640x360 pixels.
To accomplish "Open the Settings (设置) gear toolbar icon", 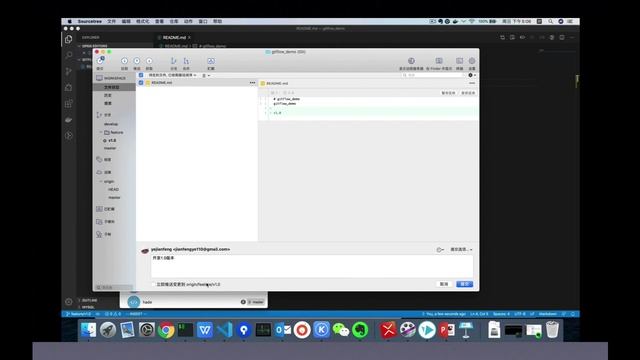I will click(x=472, y=61).
